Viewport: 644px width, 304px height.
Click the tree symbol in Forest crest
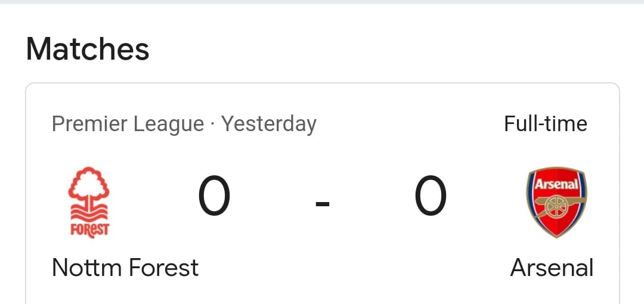pyautogui.click(x=89, y=187)
